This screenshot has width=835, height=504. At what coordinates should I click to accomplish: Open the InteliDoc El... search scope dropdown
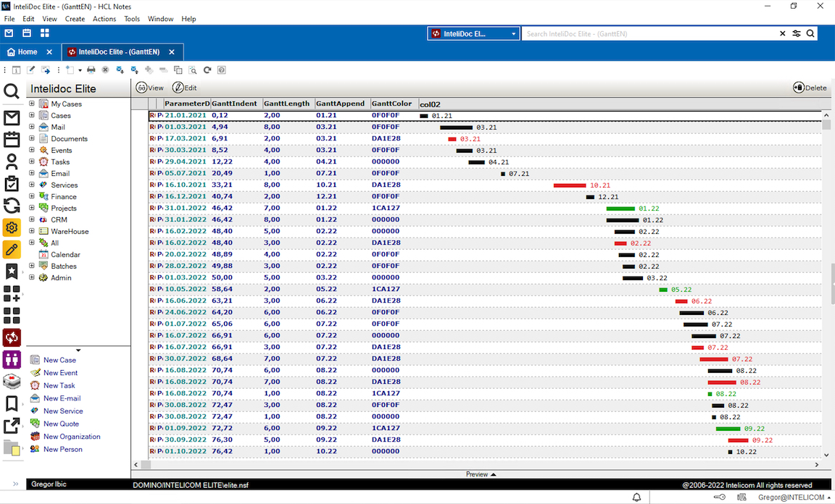click(x=473, y=33)
